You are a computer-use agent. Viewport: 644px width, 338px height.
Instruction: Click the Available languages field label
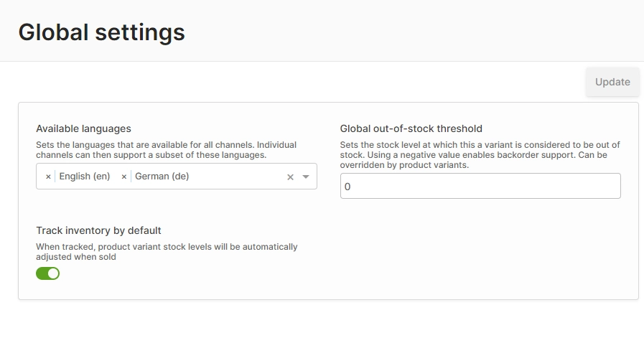(83, 128)
